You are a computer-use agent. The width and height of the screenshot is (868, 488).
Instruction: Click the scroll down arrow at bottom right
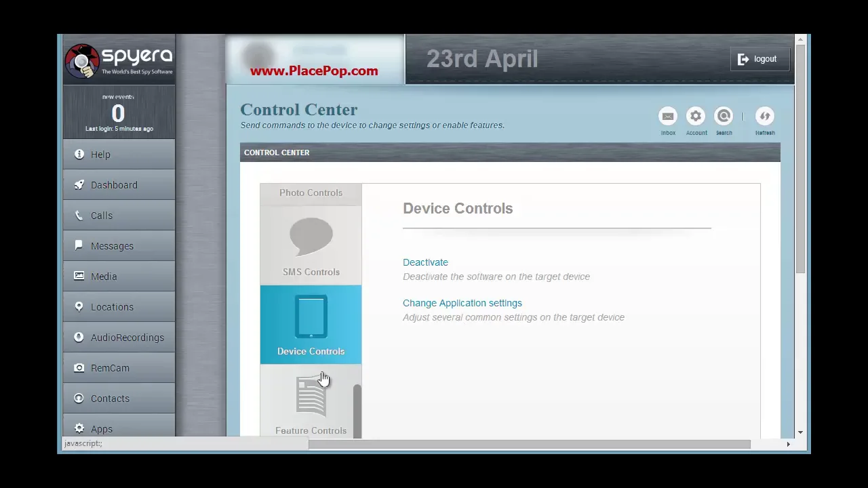click(801, 432)
